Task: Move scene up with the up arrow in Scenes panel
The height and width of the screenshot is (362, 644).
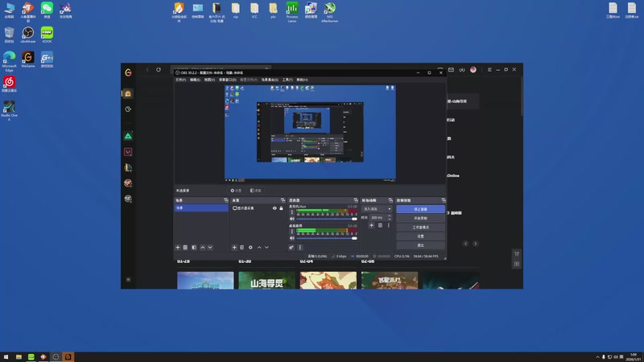Action: [203, 248]
